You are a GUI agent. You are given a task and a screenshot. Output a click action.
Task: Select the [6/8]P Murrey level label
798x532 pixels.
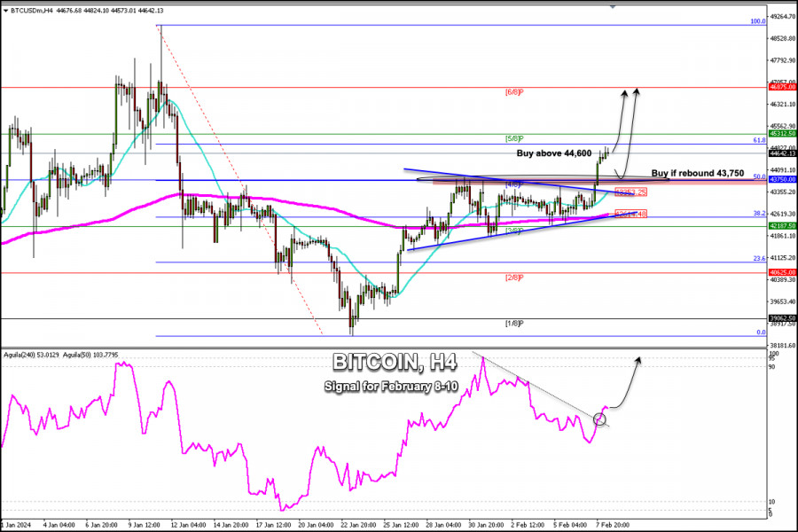click(514, 92)
